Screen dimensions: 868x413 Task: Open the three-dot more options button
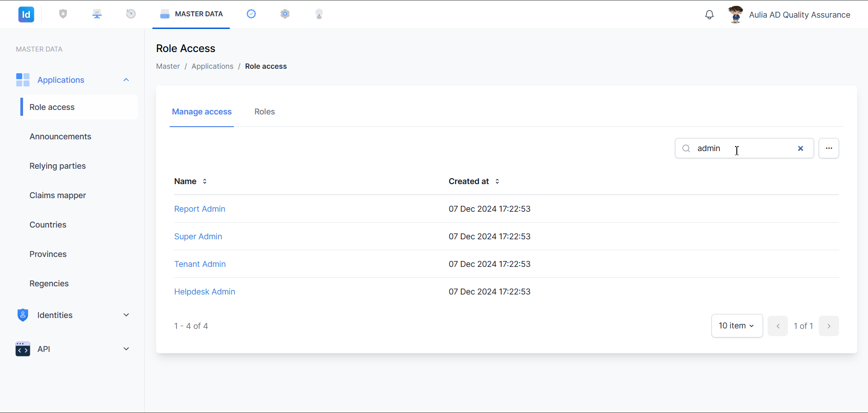click(829, 148)
